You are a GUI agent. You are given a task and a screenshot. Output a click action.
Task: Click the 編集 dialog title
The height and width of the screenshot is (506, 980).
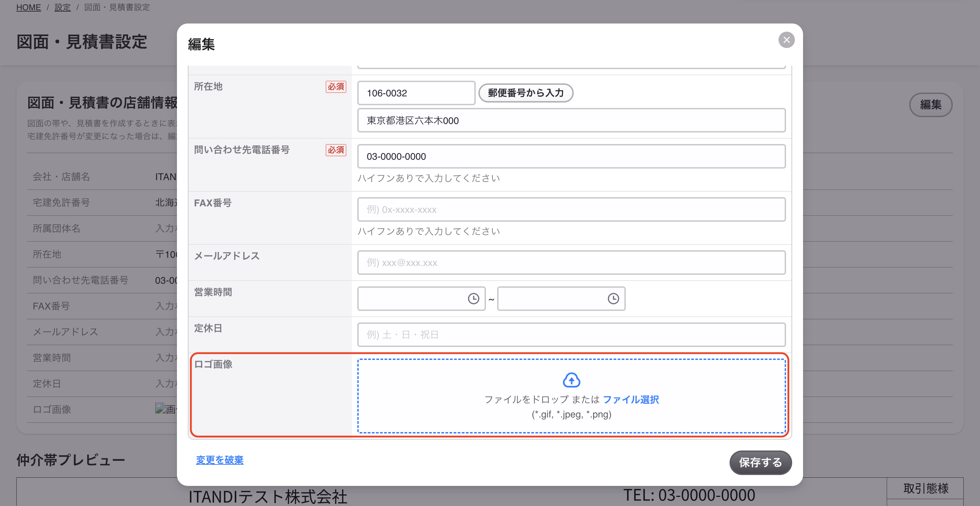pyautogui.click(x=201, y=44)
